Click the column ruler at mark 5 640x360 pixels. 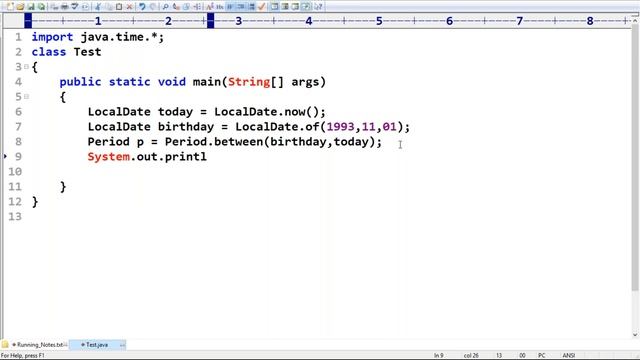pyautogui.click(x=379, y=21)
